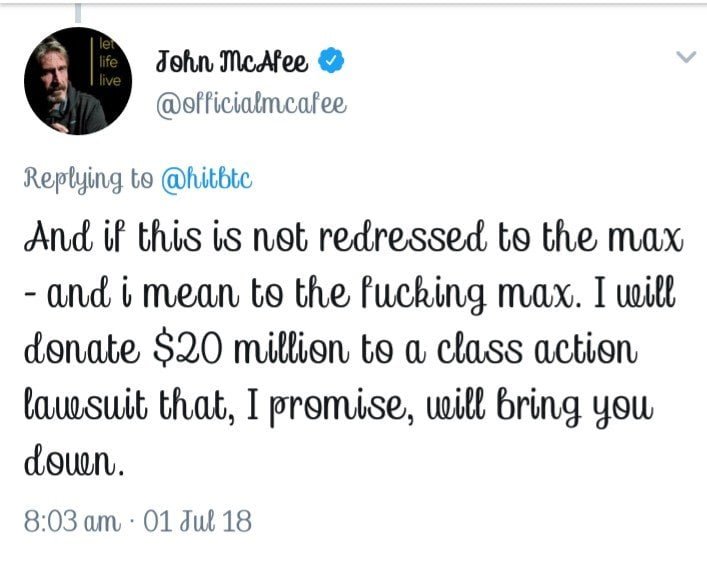Click the 8:03 am timestamp
The image size is (707, 563).
[x=73, y=521]
